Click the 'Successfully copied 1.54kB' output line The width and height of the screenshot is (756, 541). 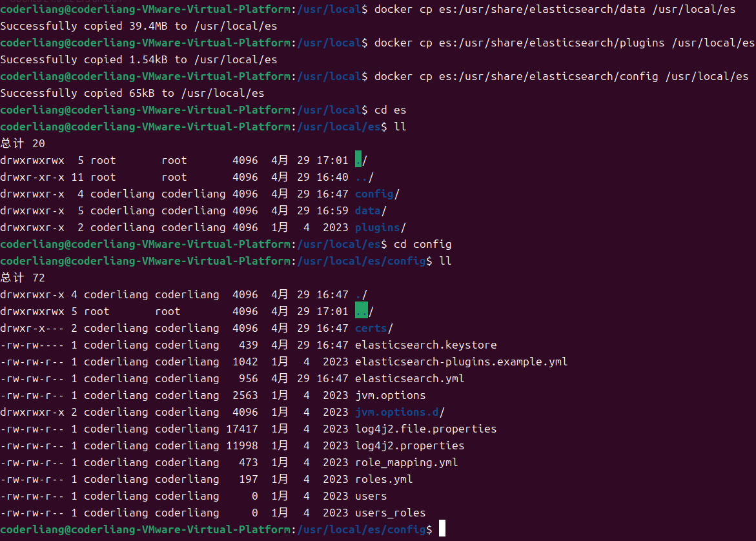tap(139, 60)
